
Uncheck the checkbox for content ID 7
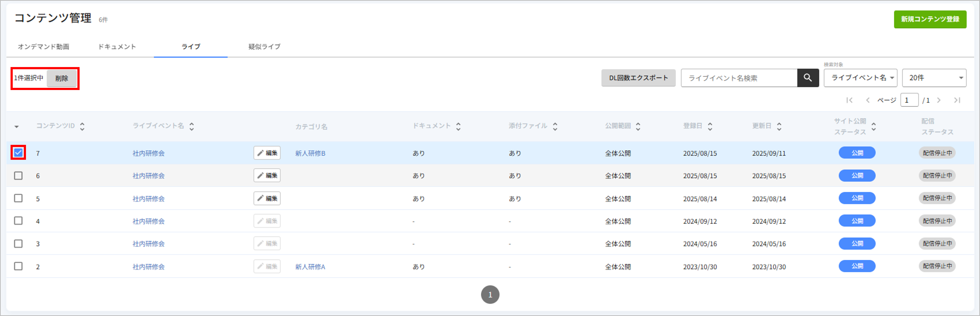[18, 153]
